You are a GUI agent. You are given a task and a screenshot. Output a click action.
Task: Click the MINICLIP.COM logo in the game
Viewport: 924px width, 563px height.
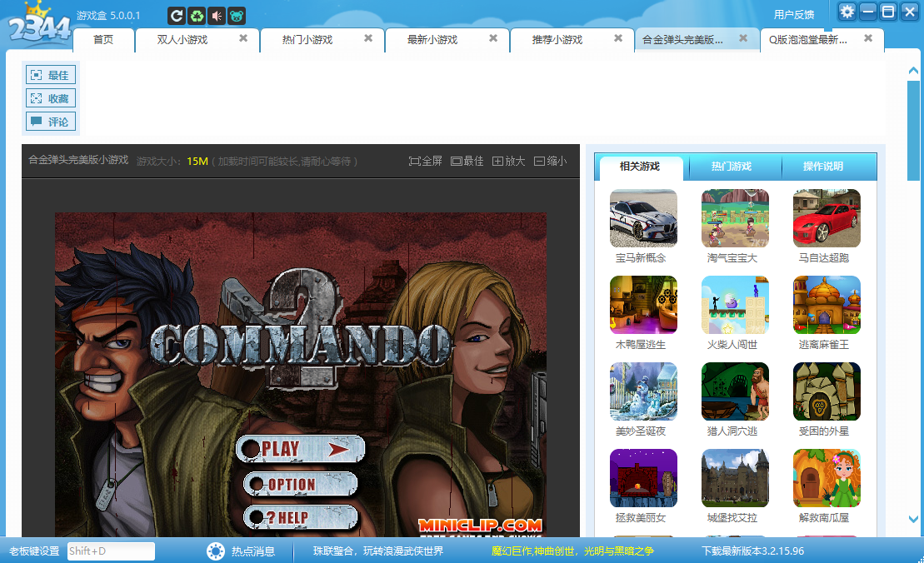point(480,526)
